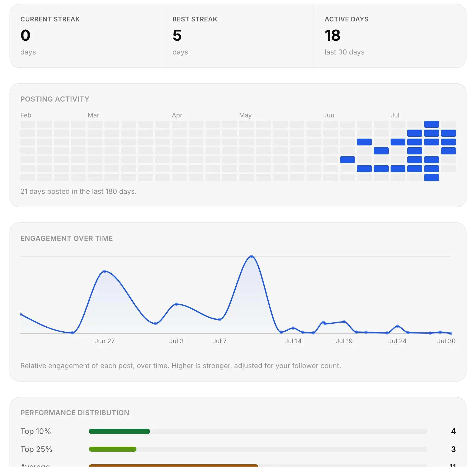
Task: Click the Jul 7 data point on chart
Action: coord(219,319)
